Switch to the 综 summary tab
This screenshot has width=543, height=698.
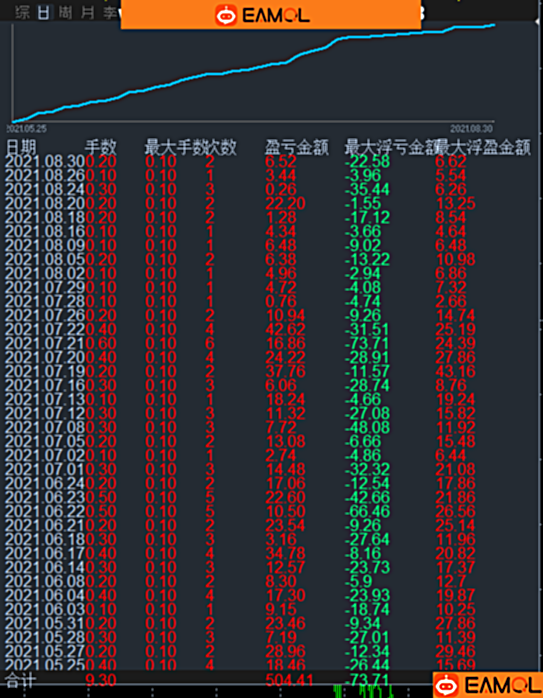(21, 12)
